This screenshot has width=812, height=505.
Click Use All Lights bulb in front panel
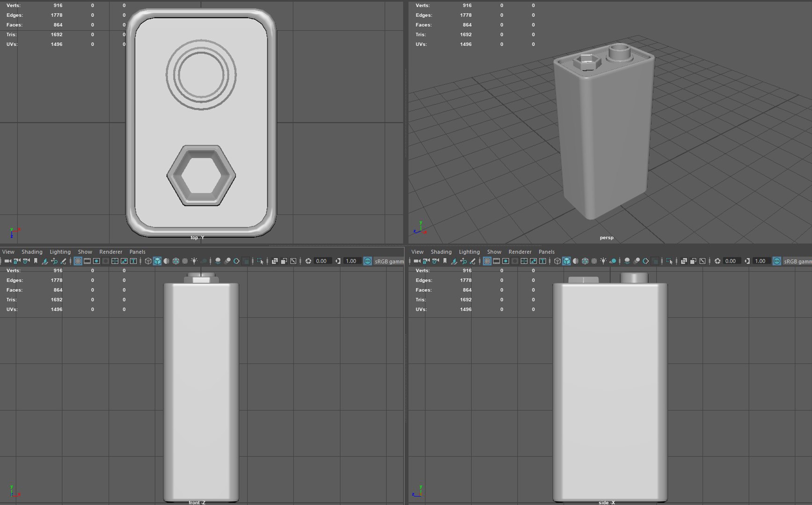pyautogui.click(x=194, y=261)
